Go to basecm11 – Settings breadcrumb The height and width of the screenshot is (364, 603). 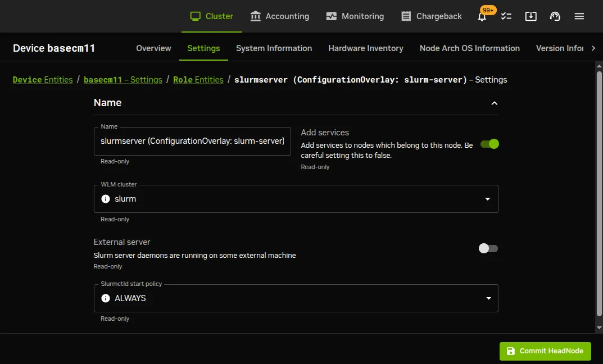(x=123, y=80)
